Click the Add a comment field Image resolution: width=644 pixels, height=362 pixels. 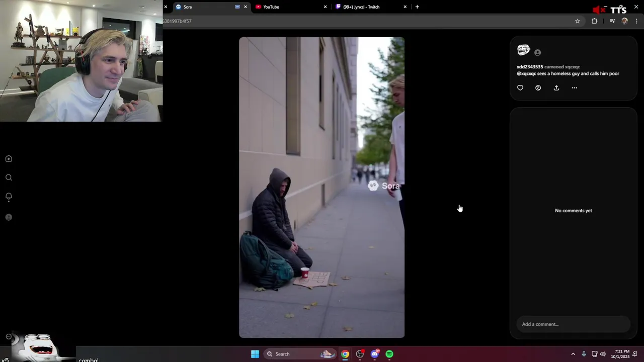(574, 324)
